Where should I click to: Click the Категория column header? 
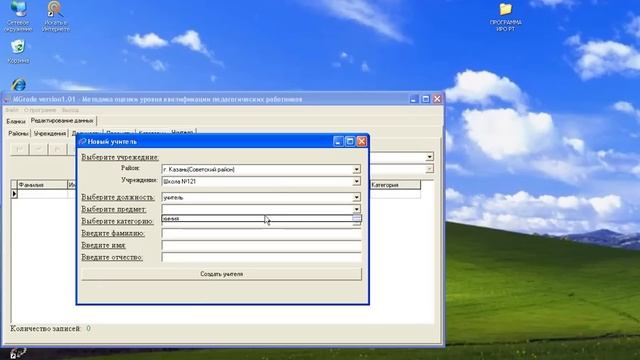click(395, 185)
